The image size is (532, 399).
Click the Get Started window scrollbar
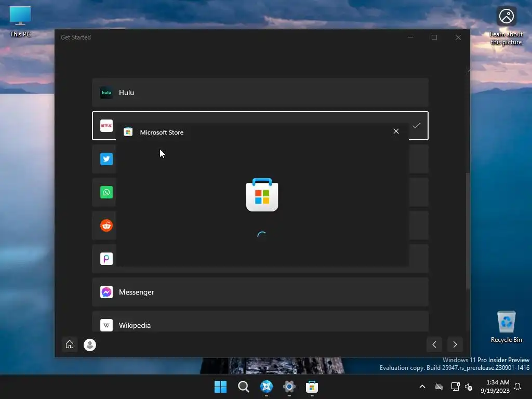tap(468, 231)
